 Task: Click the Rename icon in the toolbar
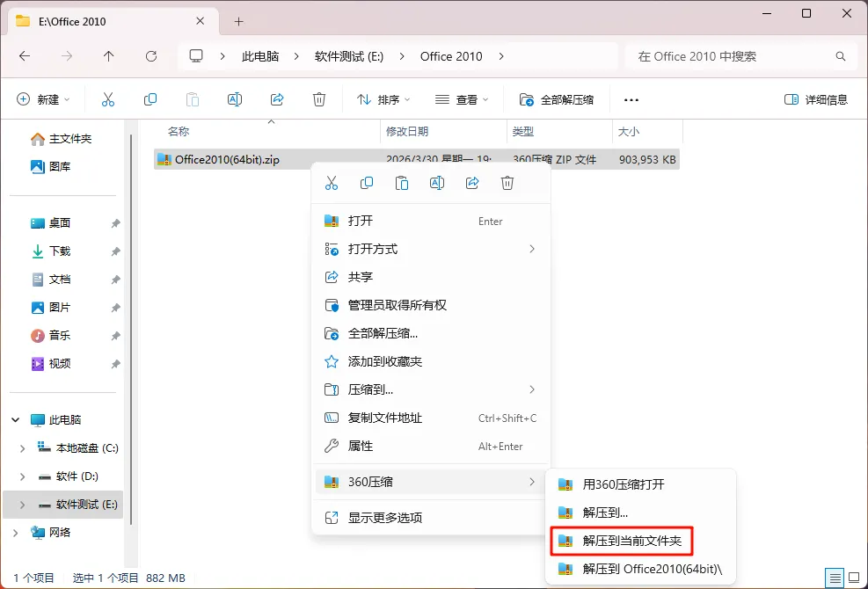(x=235, y=99)
